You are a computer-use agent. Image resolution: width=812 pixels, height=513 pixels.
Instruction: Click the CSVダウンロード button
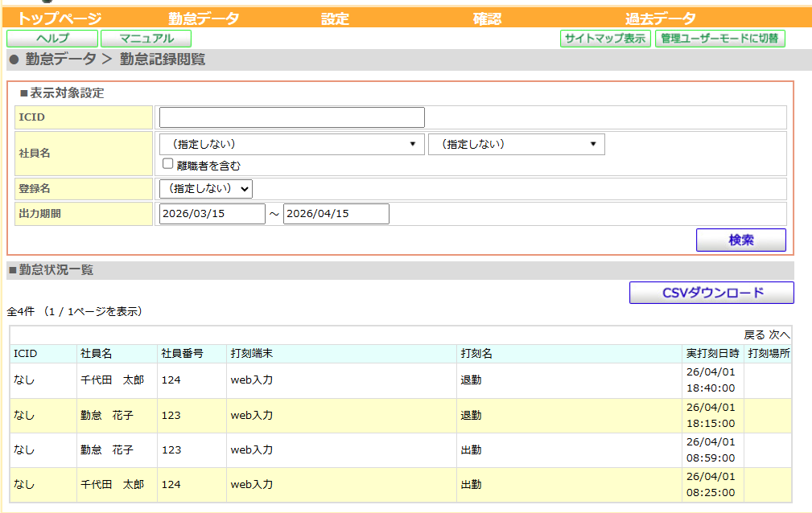click(x=711, y=293)
